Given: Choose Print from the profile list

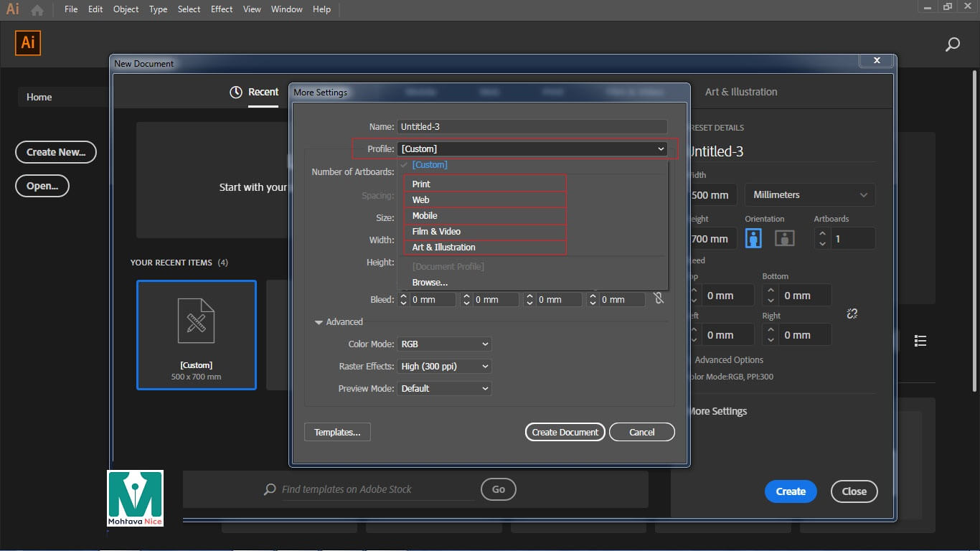Looking at the screenshot, I should point(421,184).
